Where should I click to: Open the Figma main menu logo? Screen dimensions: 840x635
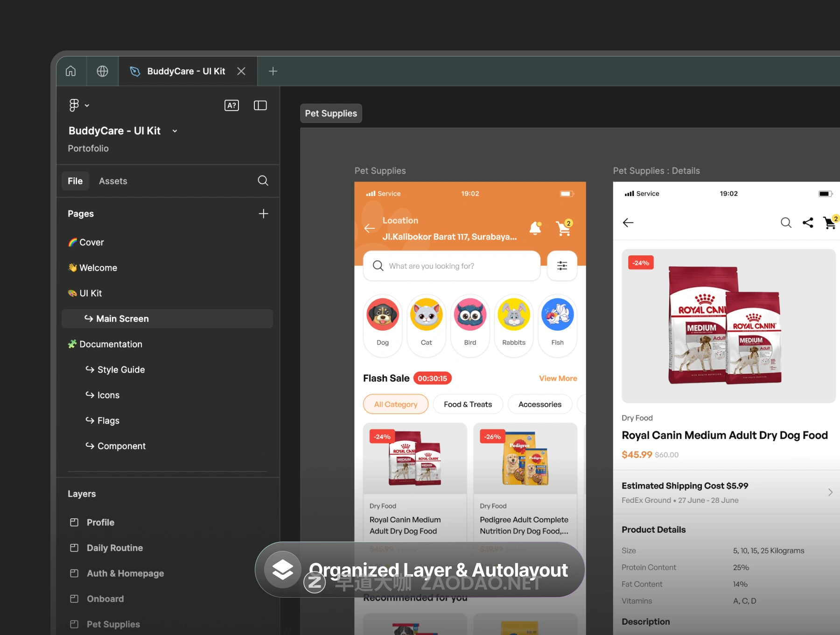(x=74, y=106)
